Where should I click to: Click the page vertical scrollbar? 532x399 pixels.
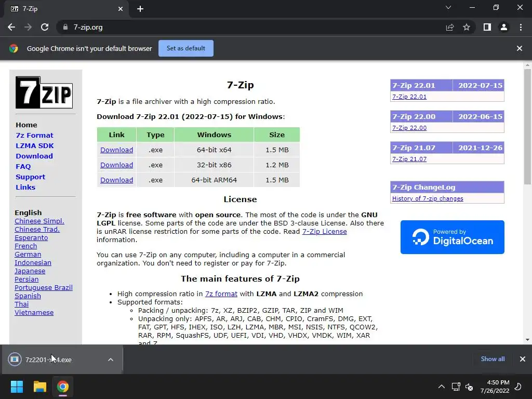[x=527, y=127]
